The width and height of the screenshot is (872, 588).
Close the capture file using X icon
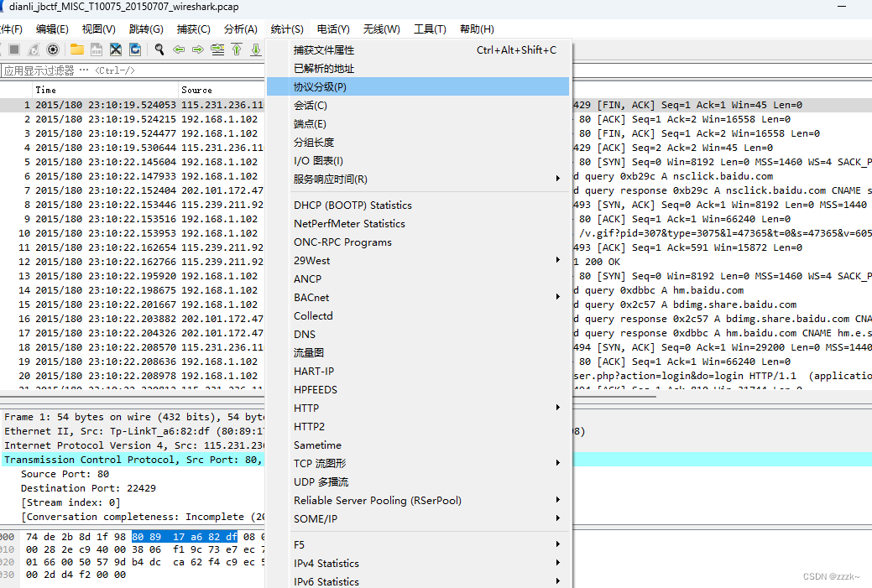point(116,49)
